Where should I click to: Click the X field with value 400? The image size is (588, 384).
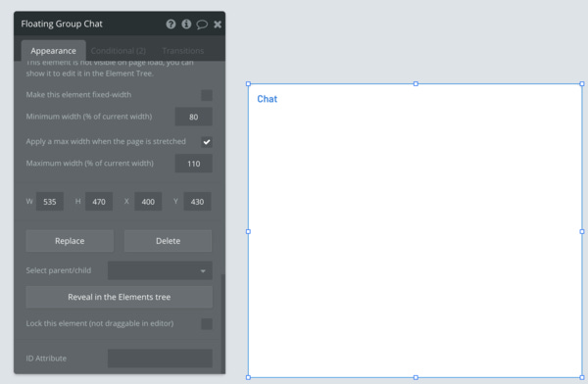(148, 202)
